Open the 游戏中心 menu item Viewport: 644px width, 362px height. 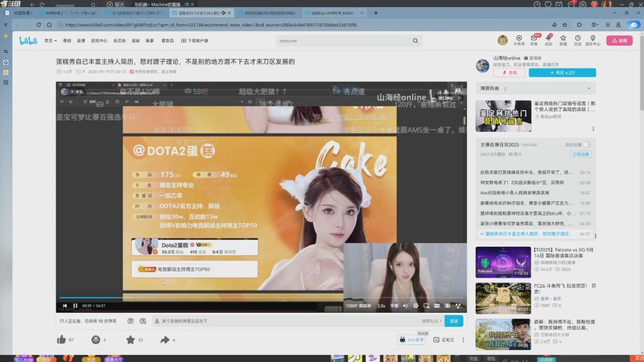pos(99,41)
